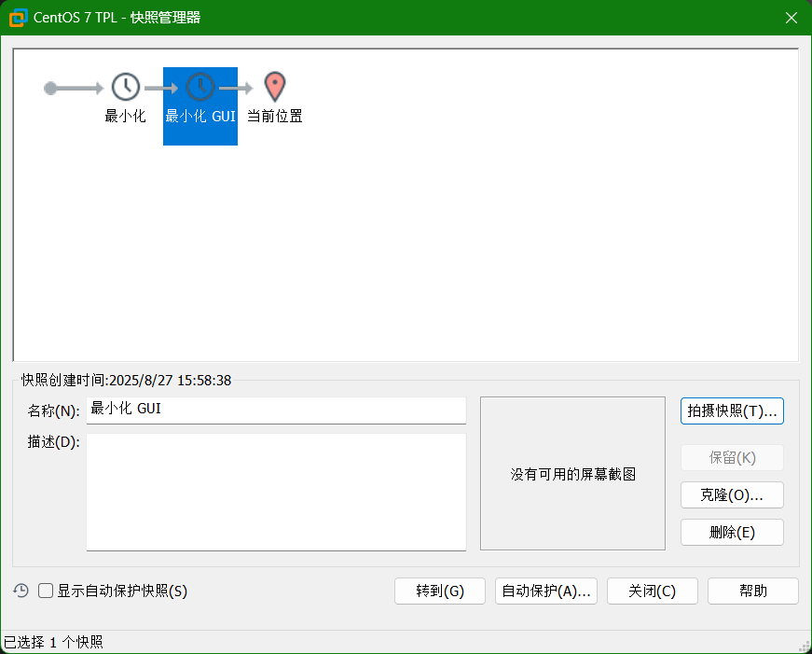
Task: Click the 当前位置 label
Action: (274, 116)
